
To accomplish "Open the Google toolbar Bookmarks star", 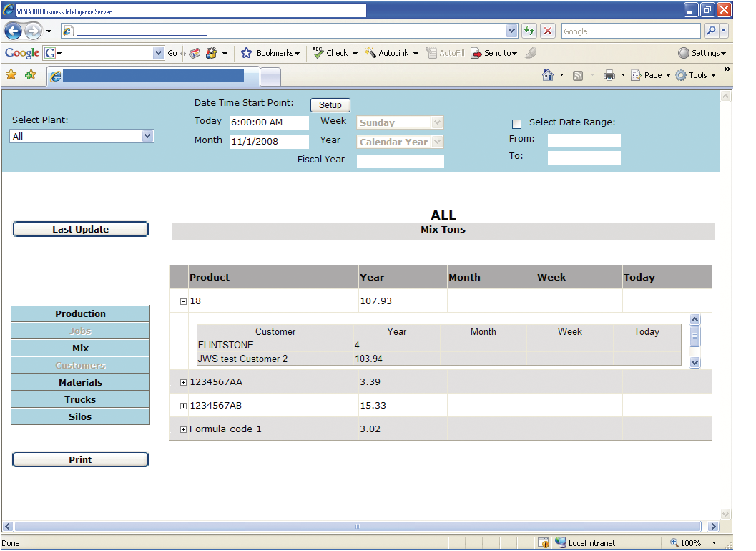I will click(246, 53).
